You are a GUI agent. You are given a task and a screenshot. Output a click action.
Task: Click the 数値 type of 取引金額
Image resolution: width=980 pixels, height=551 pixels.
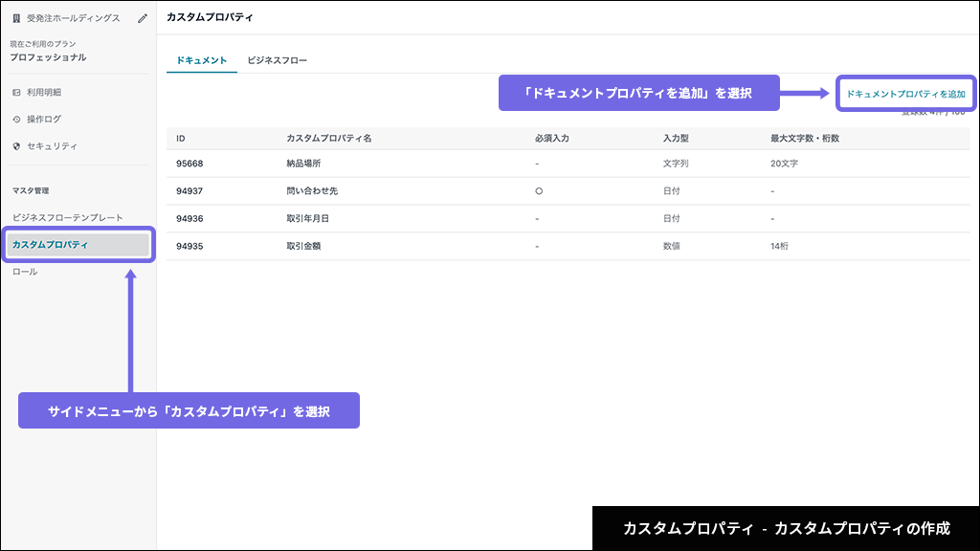point(671,246)
